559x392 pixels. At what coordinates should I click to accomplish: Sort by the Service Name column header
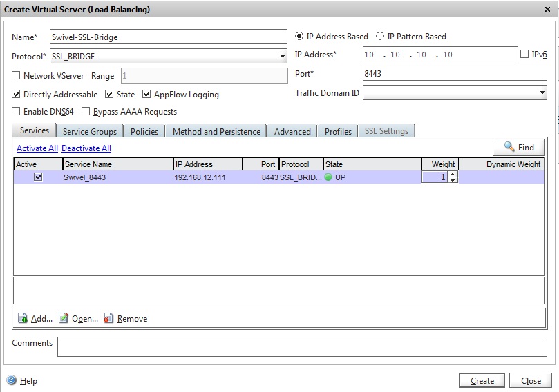[x=118, y=164]
